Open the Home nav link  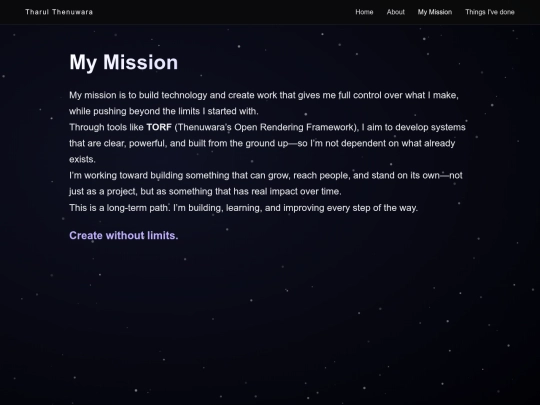[x=364, y=12]
